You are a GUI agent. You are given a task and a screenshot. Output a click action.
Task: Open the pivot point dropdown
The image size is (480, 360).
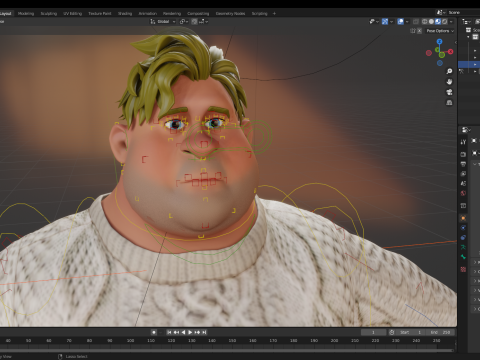point(184,21)
